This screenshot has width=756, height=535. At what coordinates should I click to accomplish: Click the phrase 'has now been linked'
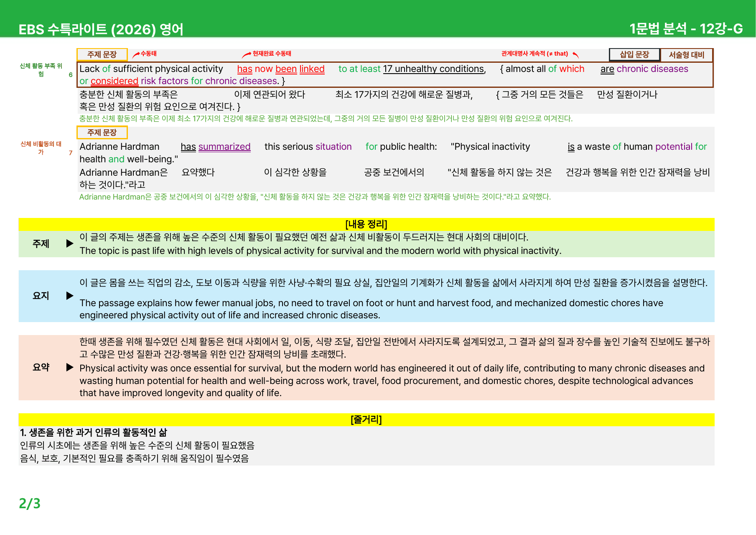(x=281, y=69)
